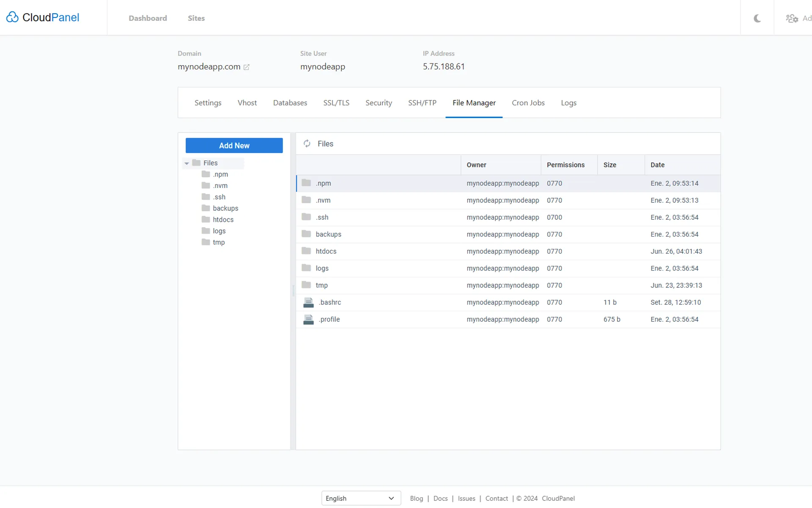Open the Vhost tab

(x=247, y=103)
